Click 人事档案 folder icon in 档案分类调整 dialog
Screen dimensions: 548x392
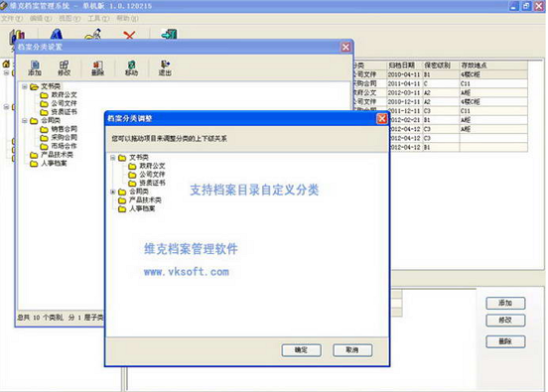click(122, 209)
